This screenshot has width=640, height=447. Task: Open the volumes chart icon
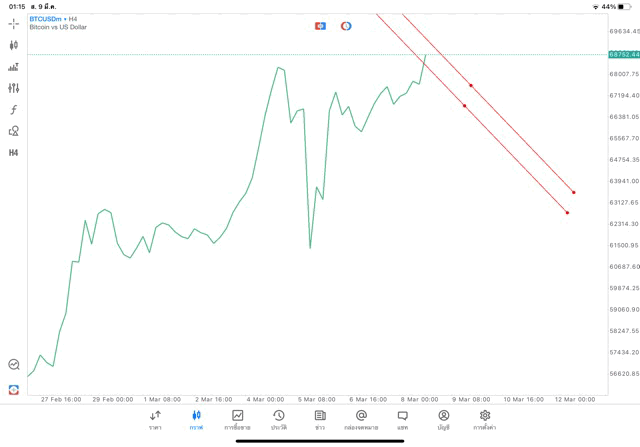[x=14, y=67]
